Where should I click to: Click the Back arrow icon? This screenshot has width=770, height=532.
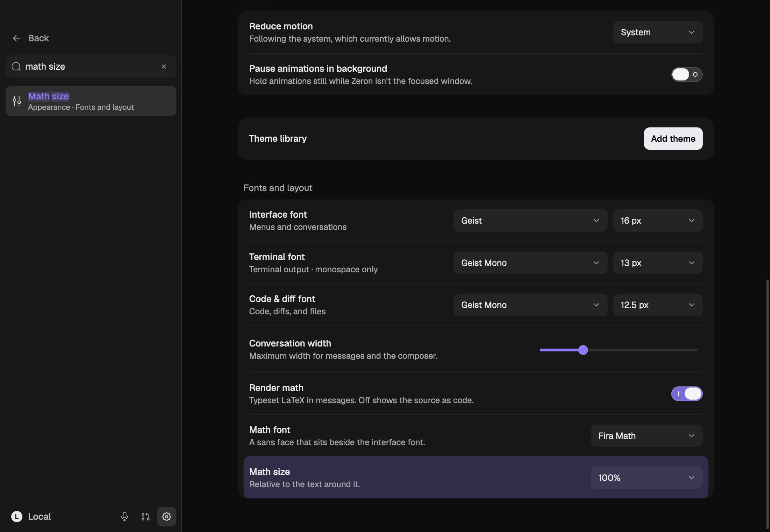(x=16, y=38)
